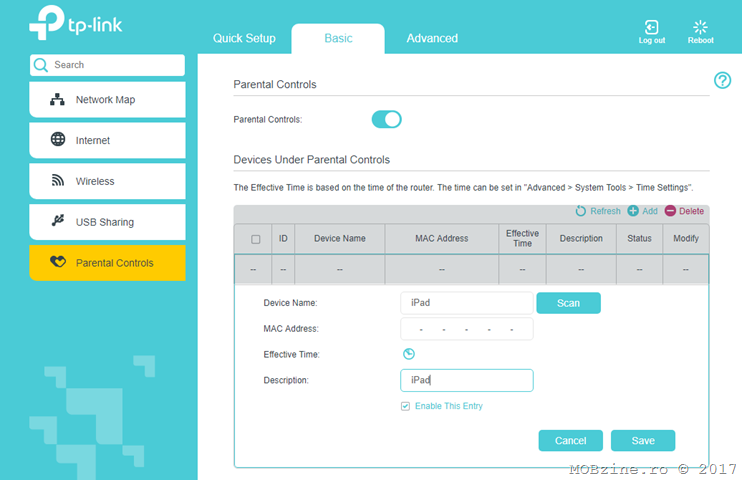The width and height of the screenshot is (742, 480).
Task: Check the select-all checkbox in table header
Action: point(255,239)
